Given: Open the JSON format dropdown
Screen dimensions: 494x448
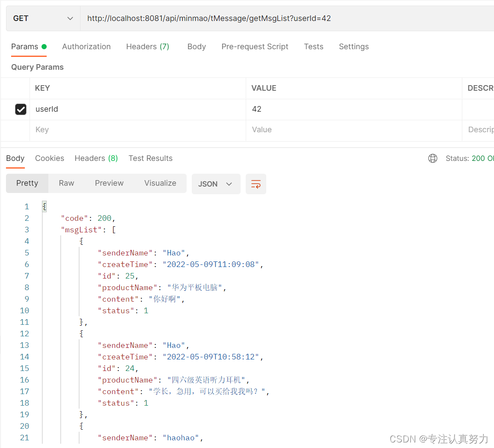Looking at the screenshot, I should (216, 184).
